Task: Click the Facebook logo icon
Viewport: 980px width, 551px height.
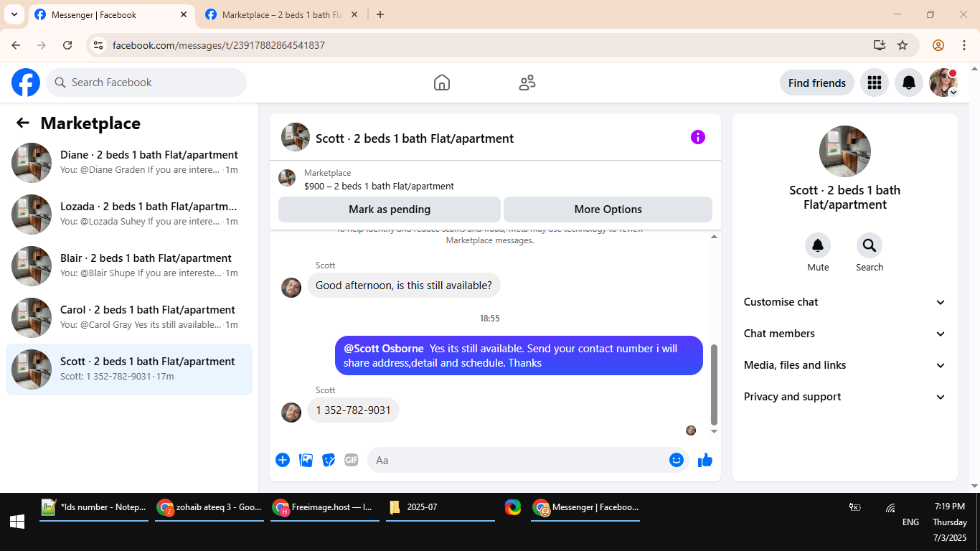Action: tap(26, 83)
